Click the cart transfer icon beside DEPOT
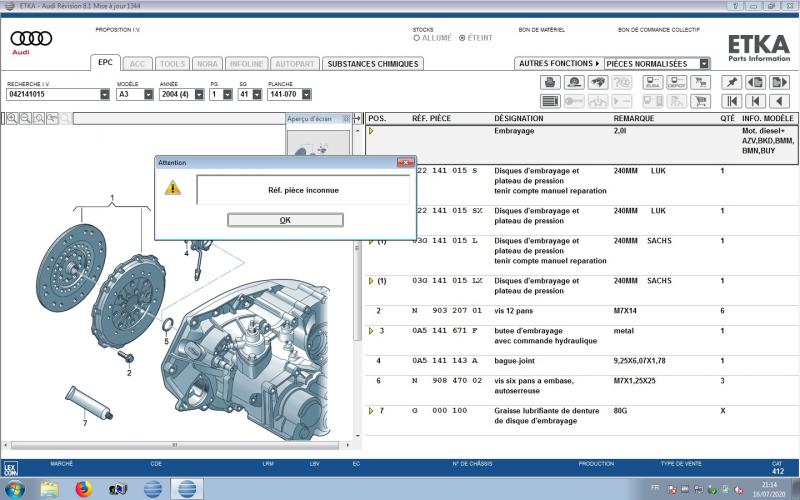Image resolution: width=800 pixels, height=500 pixels. [x=701, y=82]
